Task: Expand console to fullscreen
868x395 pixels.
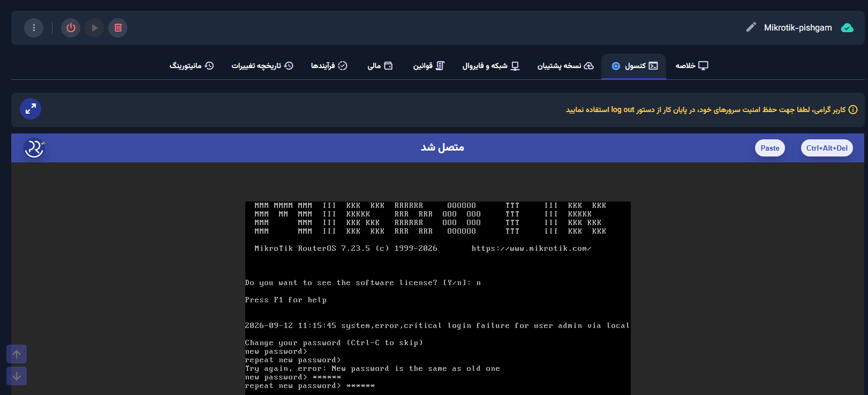Action: tap(31, 109)
